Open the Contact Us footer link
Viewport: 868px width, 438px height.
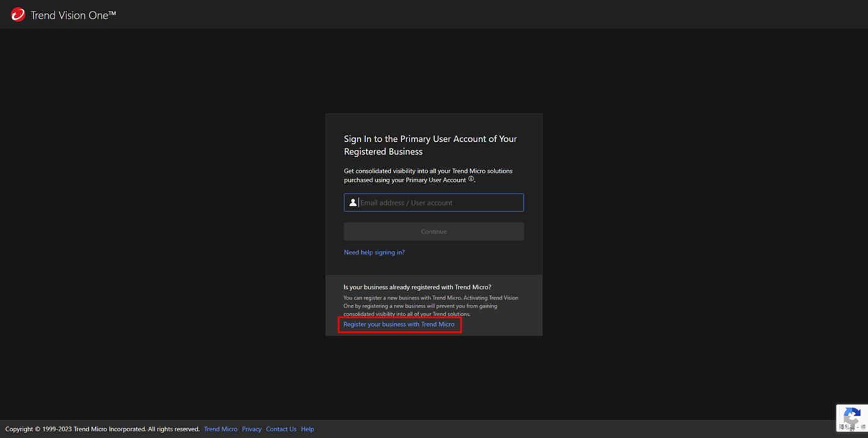(x=281, y=429)
